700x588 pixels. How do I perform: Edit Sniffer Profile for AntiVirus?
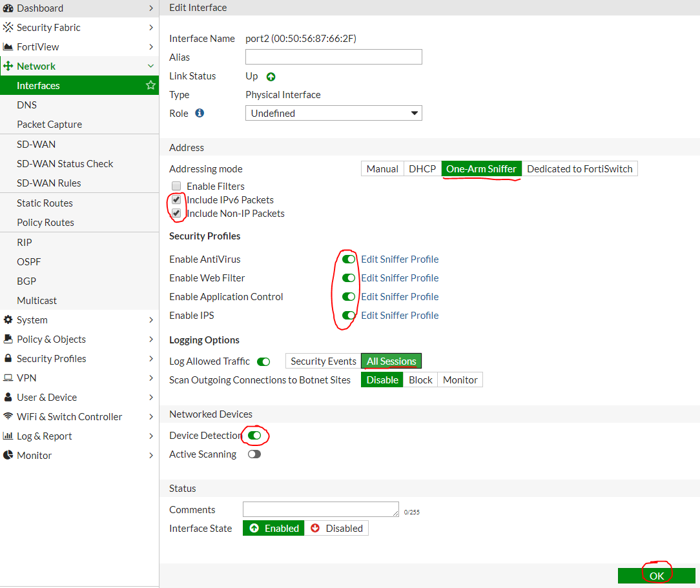click(x=400, y=259)
